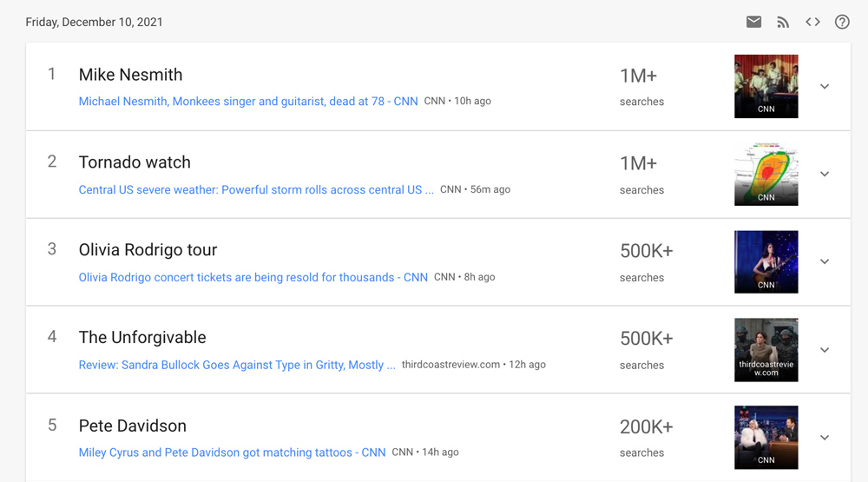Click the CNN 56m ago source text
This screenshot has width=868, height=482.
tap(475, 189)
